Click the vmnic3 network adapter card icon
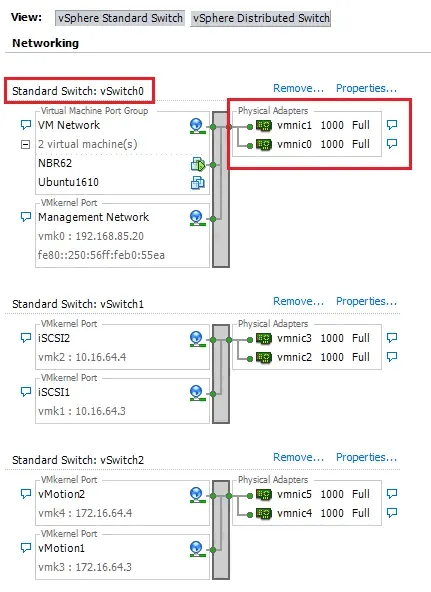Screen dimensions: 431x592 264,338
